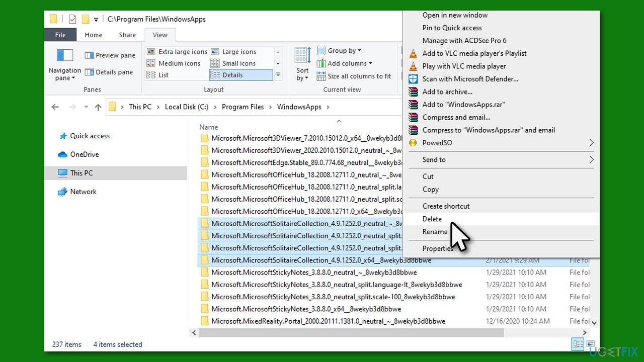
Task: Select the folder icon of the StickyNotes x64 row
Action: (x=204, y=309)
